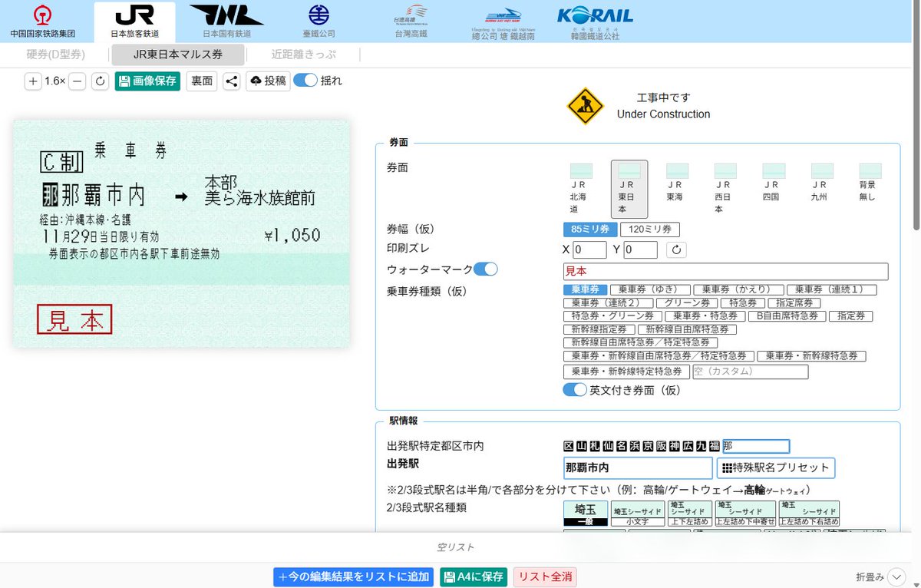Open the Vietnam Railways logo
921x588 pixels.
(x=503, y=21)
